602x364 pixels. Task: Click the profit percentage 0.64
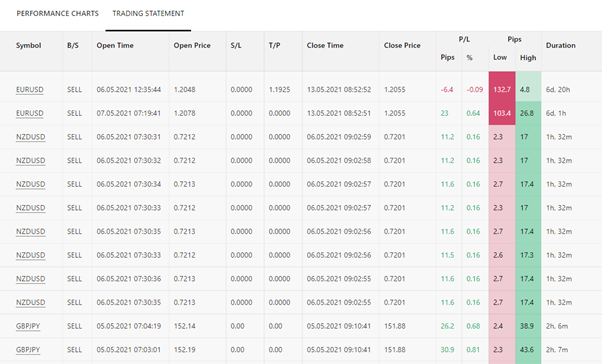tap(473, 113)
